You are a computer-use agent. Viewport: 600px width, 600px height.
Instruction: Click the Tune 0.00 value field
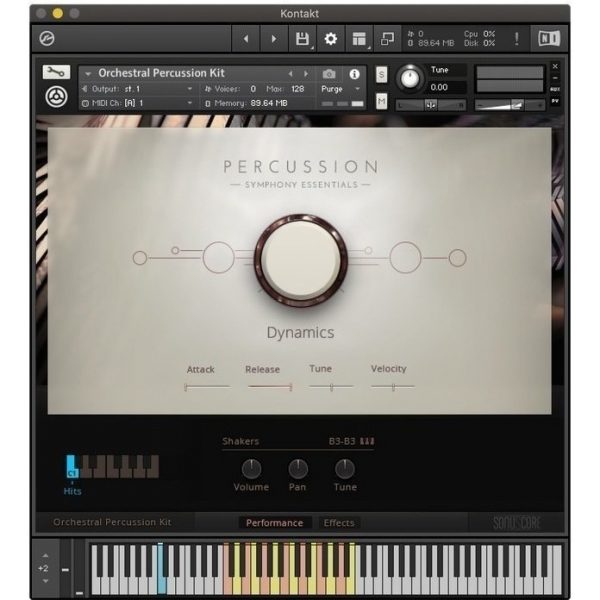[x=446, y=87]
